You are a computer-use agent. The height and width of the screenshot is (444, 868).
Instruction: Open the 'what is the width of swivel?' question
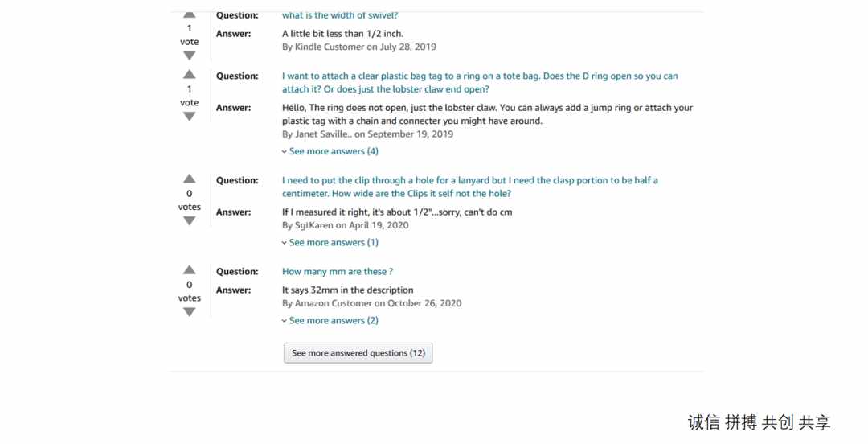[340, 15]
